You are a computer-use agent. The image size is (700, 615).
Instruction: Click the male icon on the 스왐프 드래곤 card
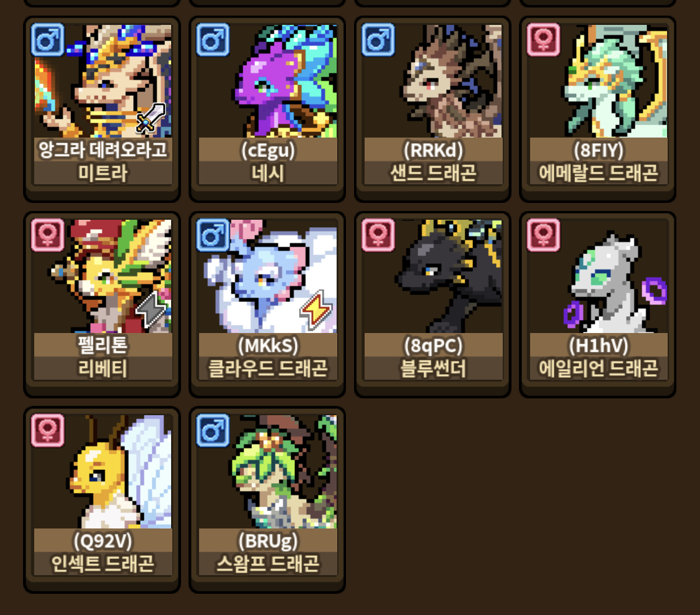213,431
